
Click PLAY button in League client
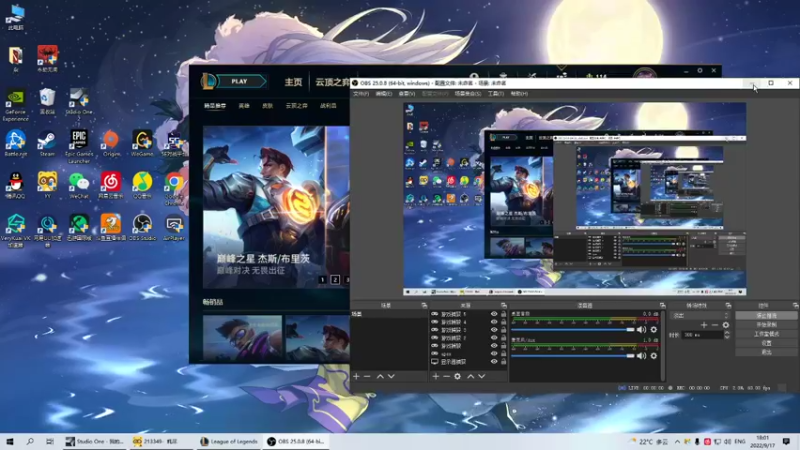[240, 81]
